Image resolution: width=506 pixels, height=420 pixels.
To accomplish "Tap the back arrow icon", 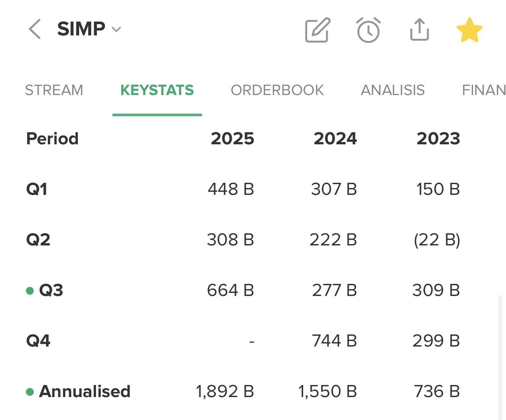I will pyautogui.click(x=35, y=30).
